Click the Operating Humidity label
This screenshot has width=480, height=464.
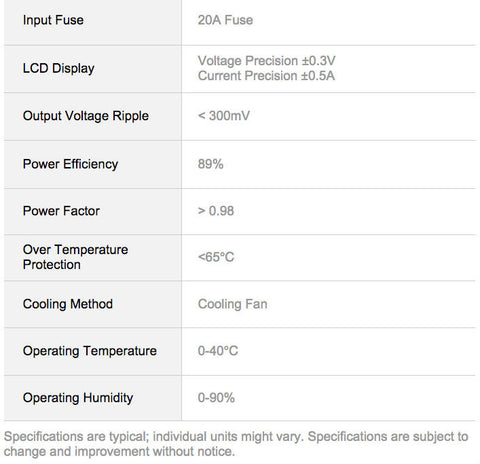coord(78,398)
